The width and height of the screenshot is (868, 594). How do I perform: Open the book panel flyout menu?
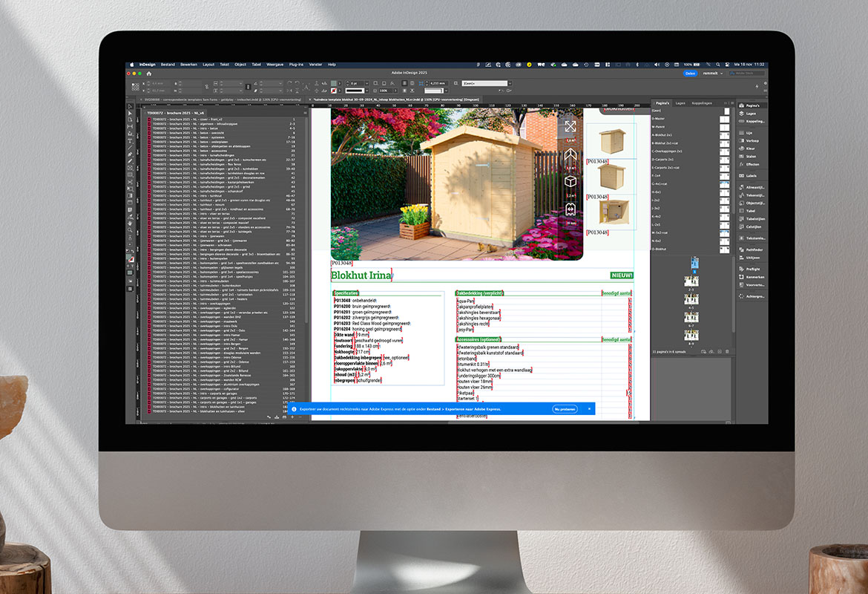305,113
